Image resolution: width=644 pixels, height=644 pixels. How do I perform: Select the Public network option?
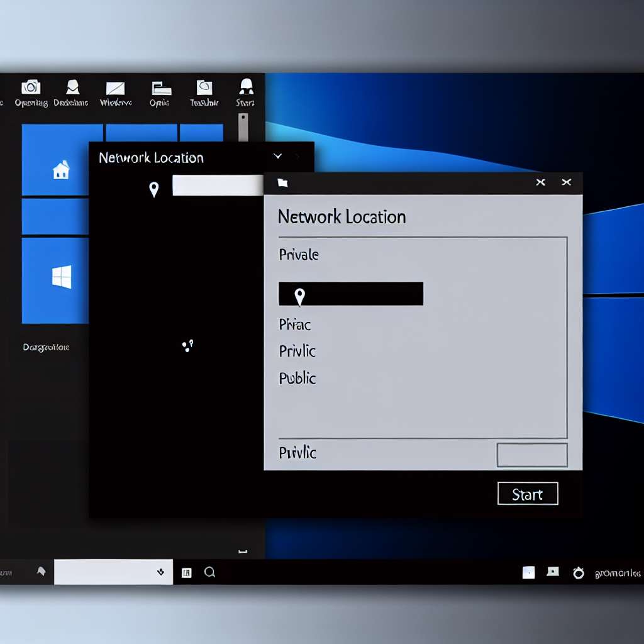(297, 378)
